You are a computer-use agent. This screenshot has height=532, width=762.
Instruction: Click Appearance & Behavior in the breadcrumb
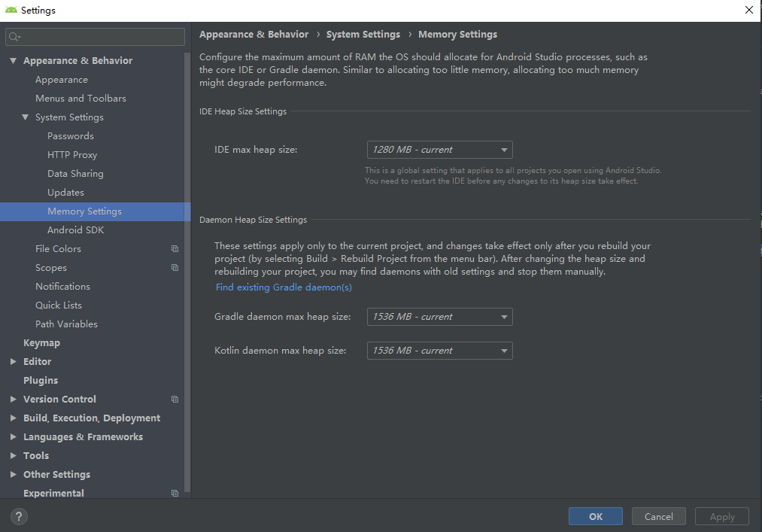[253, 35]
